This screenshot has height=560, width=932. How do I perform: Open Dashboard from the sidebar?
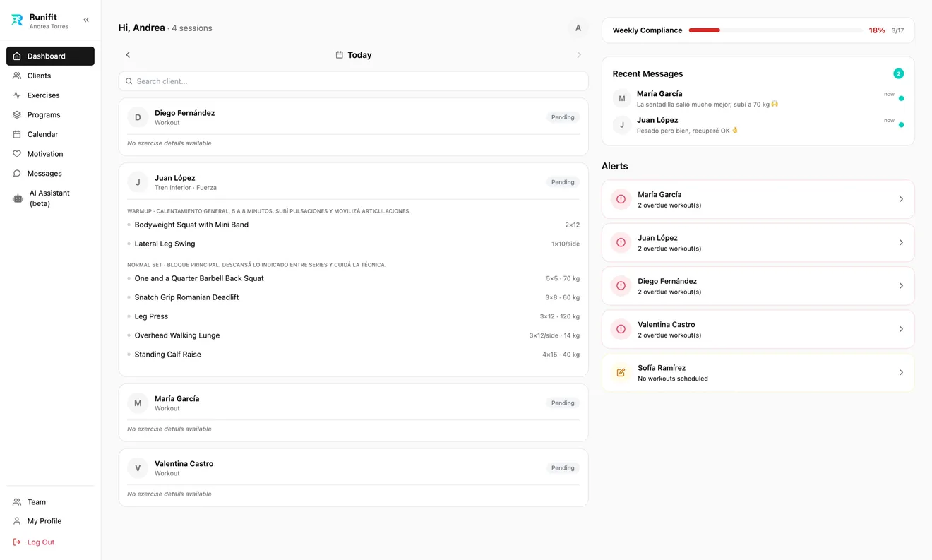[50, 56]
